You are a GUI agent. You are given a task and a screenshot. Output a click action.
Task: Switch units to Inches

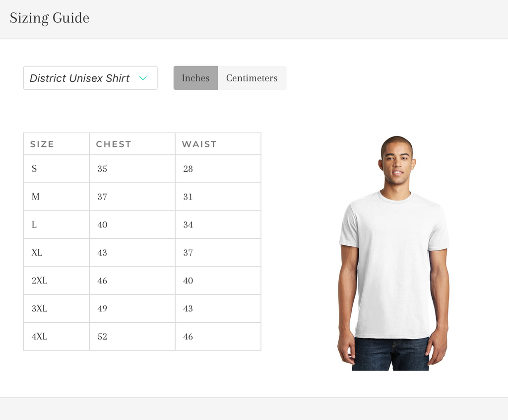tap(195, 78)
